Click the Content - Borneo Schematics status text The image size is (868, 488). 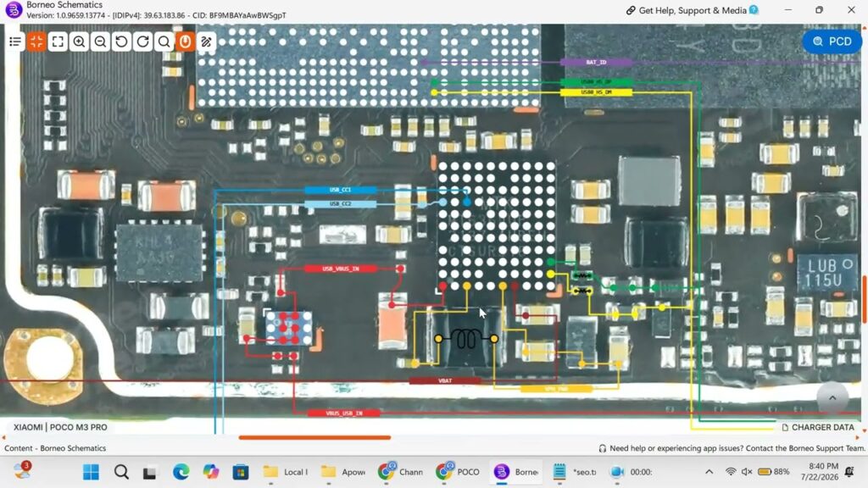click(55, 448)
